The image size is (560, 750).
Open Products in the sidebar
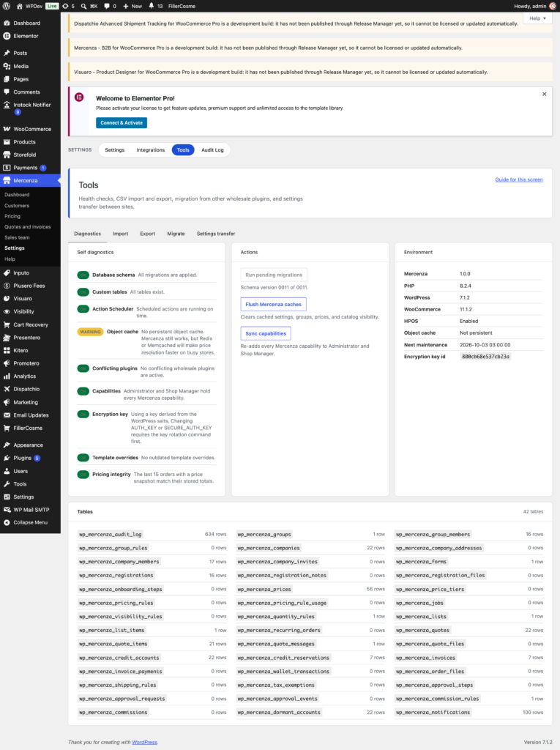[30, 142]
